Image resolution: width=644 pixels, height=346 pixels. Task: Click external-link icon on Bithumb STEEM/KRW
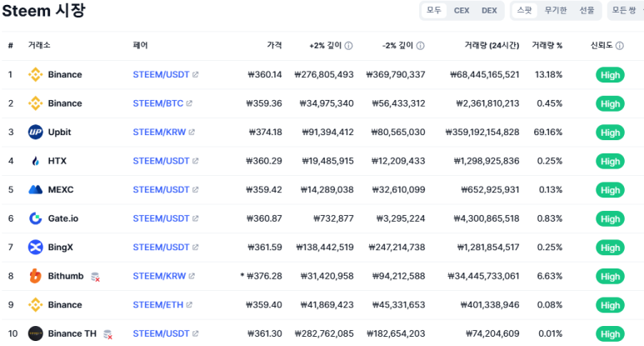coord(192,276)
